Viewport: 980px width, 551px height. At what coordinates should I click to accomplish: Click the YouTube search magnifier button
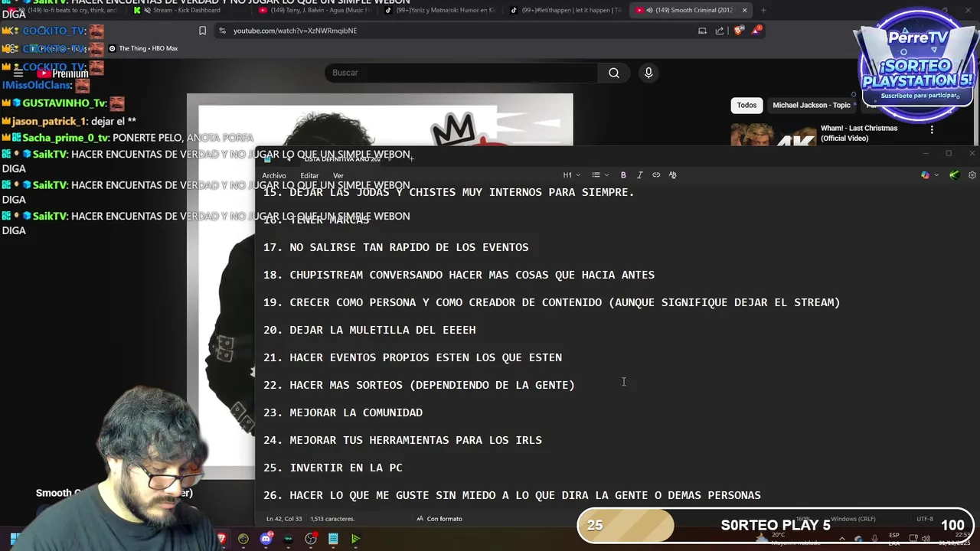tap(614, 73)
